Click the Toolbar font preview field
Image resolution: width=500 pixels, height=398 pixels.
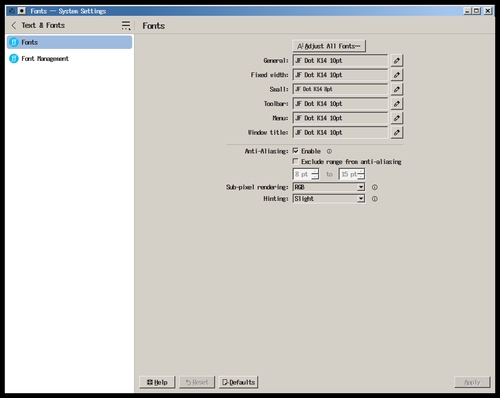point(340,104)
